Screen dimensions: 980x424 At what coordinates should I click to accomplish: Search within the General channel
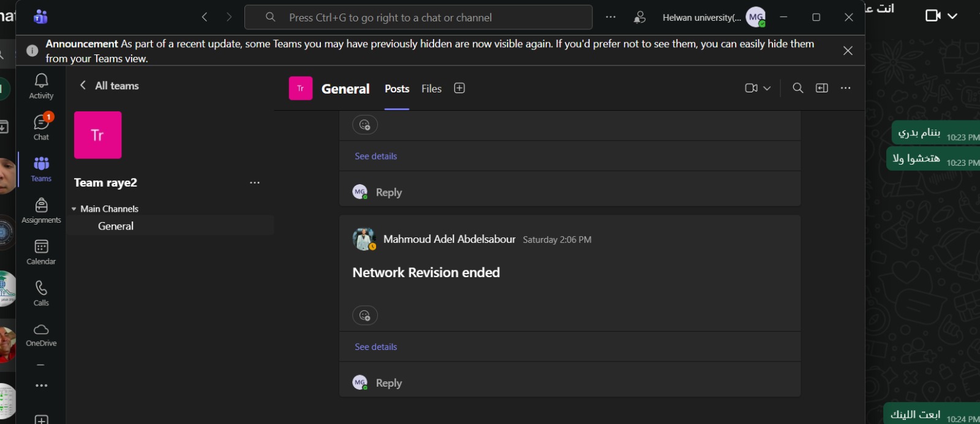click(x=797, y=88)
